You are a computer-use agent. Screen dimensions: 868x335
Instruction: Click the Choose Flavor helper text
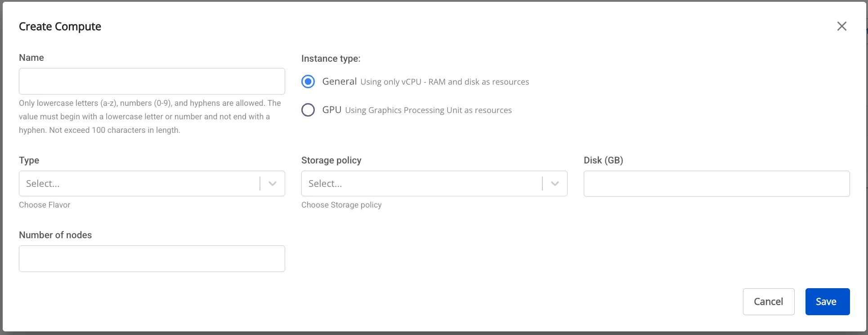[45, 205]
